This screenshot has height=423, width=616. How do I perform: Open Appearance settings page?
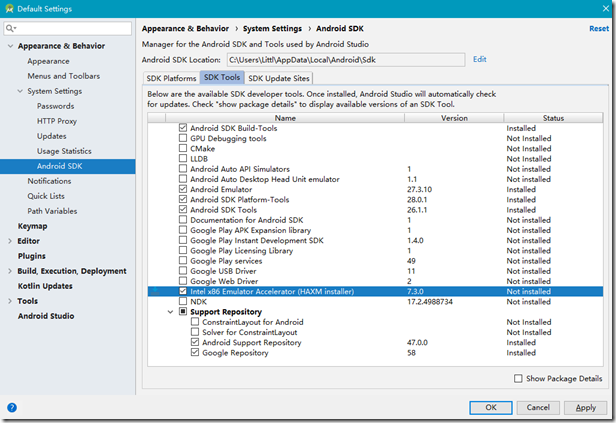pos(48,61)
